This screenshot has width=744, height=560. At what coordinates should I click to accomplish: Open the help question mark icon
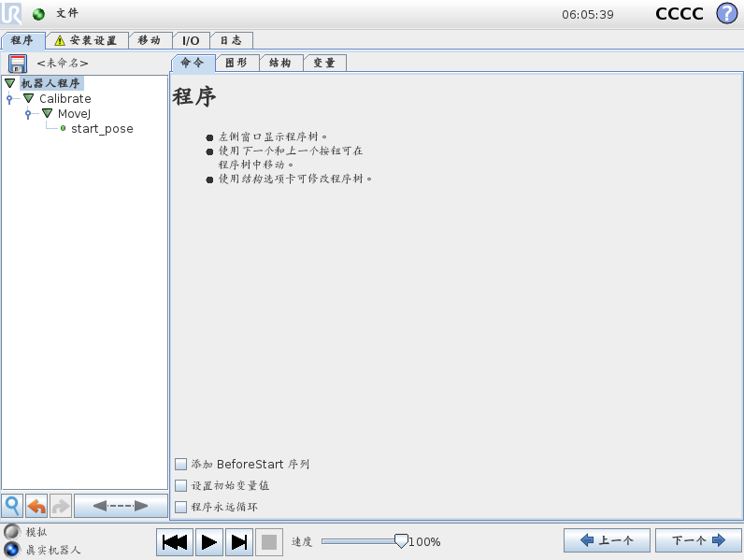pyautogui.click(x=726, y=13)
